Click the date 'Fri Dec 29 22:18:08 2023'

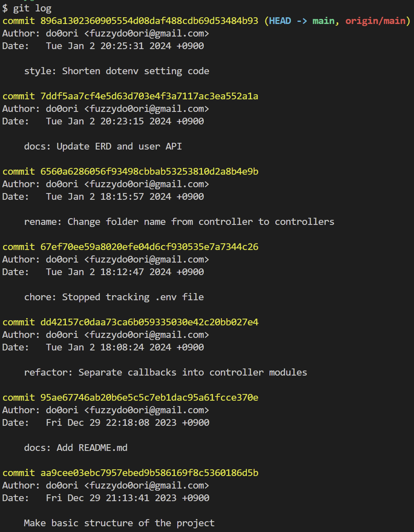111,423
